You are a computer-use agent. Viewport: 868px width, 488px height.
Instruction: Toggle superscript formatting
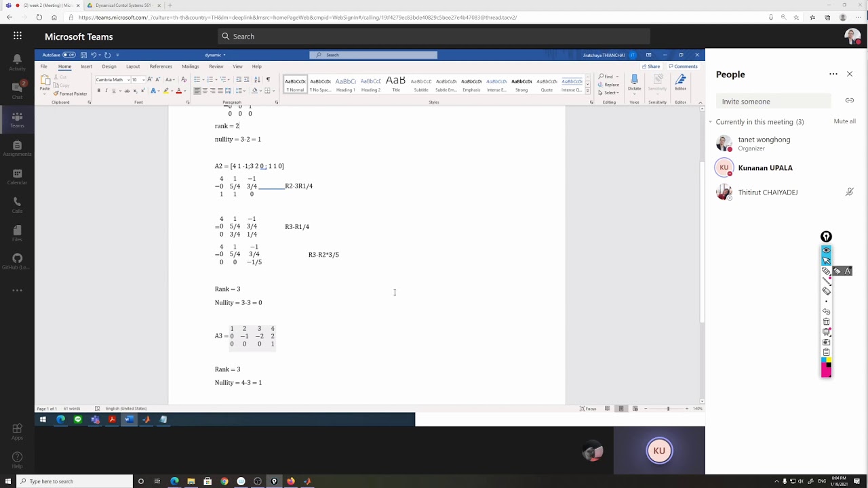pyautogui.click(x=143, y=91)
